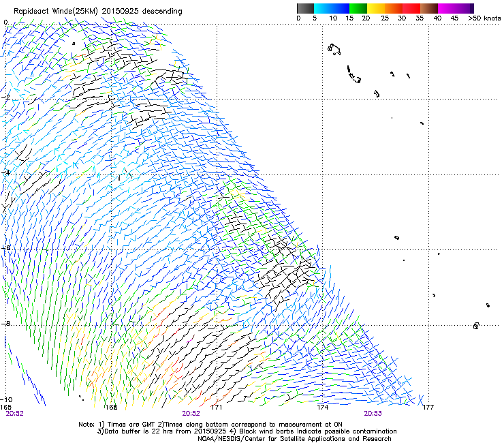Click the note about times being GMT
The height and width of the screenshot is (443, 504).
(210, 425)
